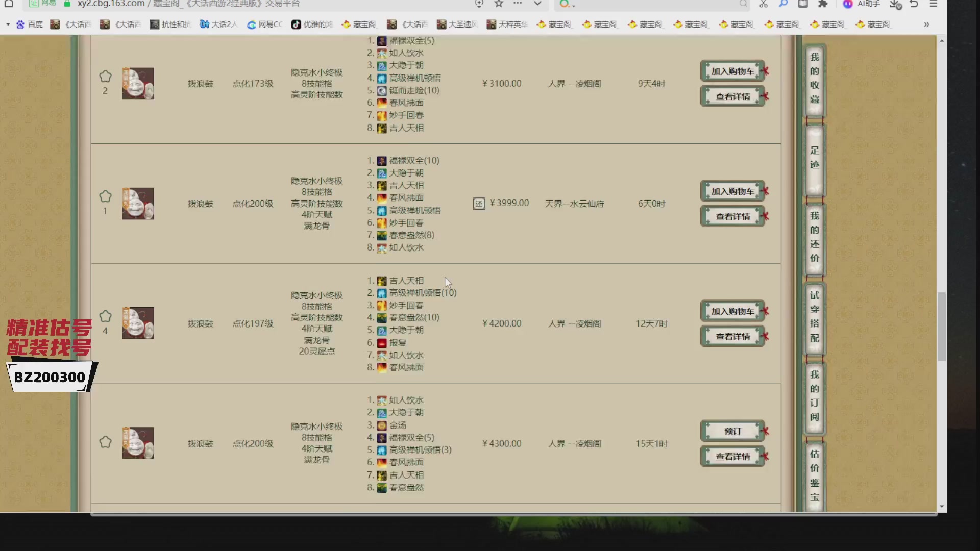Open the browser extensions puzzle icon
This screenshot has width=980, height=551.
[x=822, y=4]
